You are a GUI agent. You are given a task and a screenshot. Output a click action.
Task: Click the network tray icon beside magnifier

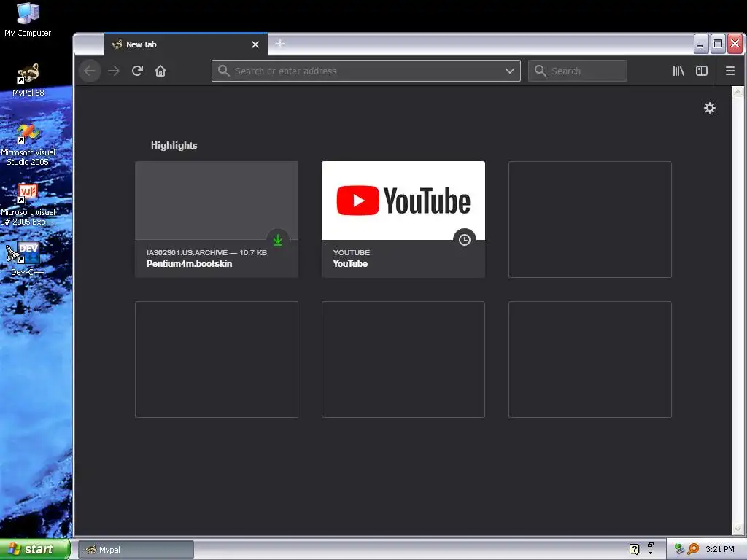pos(679,549)
